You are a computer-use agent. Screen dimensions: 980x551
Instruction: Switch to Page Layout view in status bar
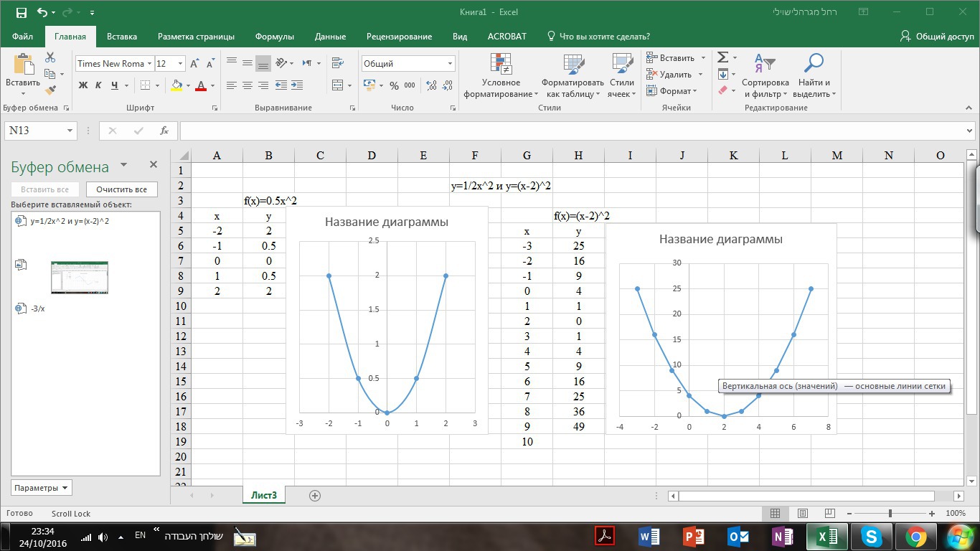tap(802, 514)
